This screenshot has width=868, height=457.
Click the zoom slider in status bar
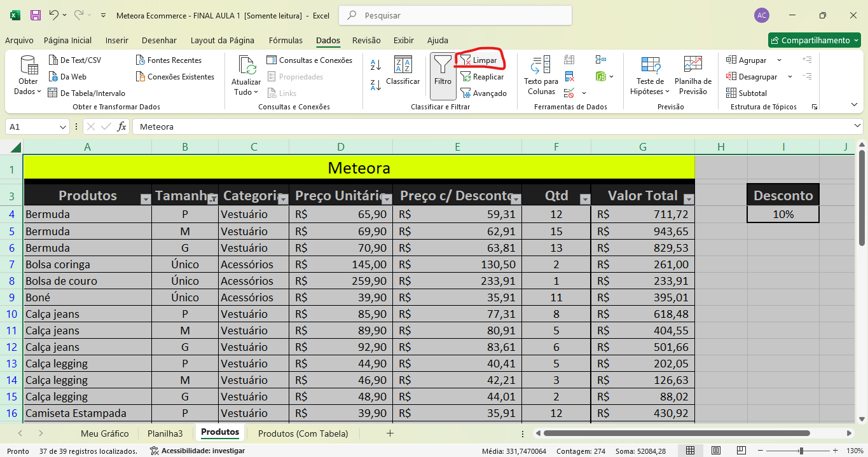click(x=801, y=451)
